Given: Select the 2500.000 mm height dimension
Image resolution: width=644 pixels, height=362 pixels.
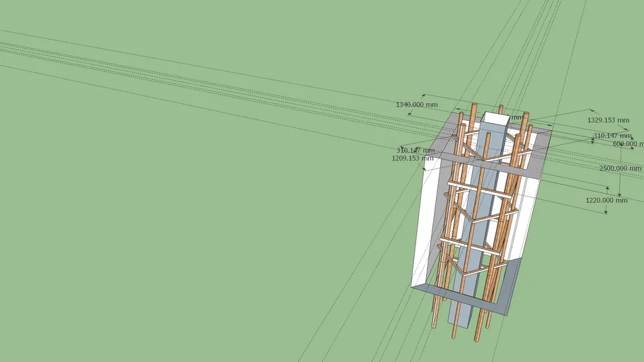Looking at the screenshot, I should [621, 169].
